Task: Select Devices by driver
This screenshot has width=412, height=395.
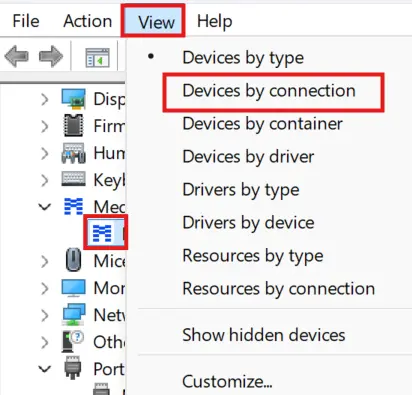Action: pyautogui.click(x=248, y=157)
